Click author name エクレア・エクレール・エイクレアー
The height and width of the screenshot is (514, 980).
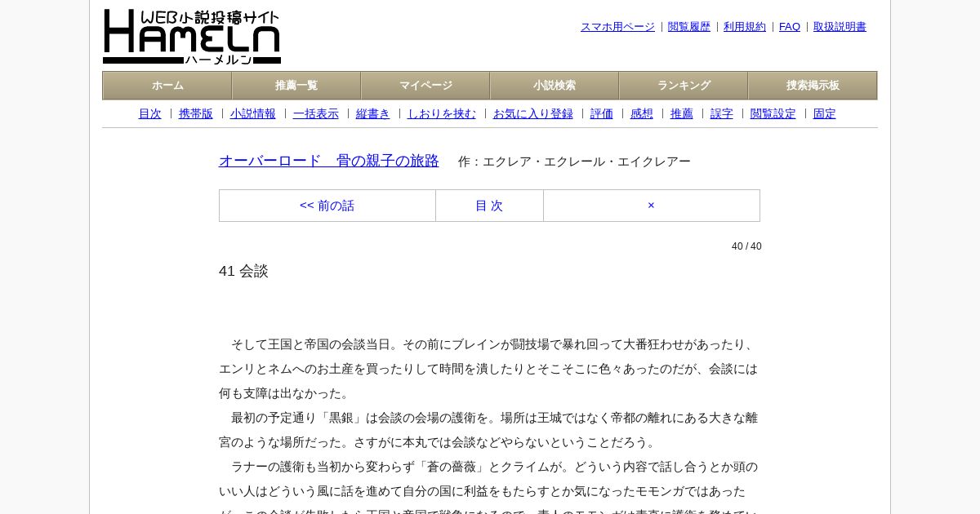coord(586,162)
